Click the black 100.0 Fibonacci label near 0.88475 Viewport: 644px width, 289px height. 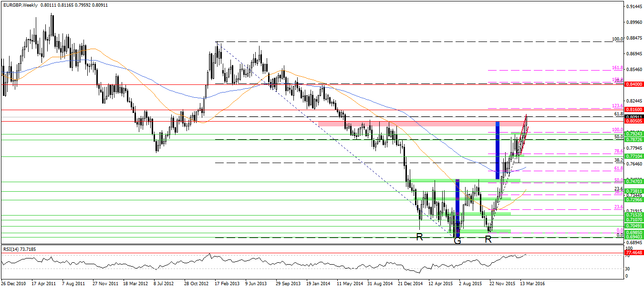[x=617, y=39]
